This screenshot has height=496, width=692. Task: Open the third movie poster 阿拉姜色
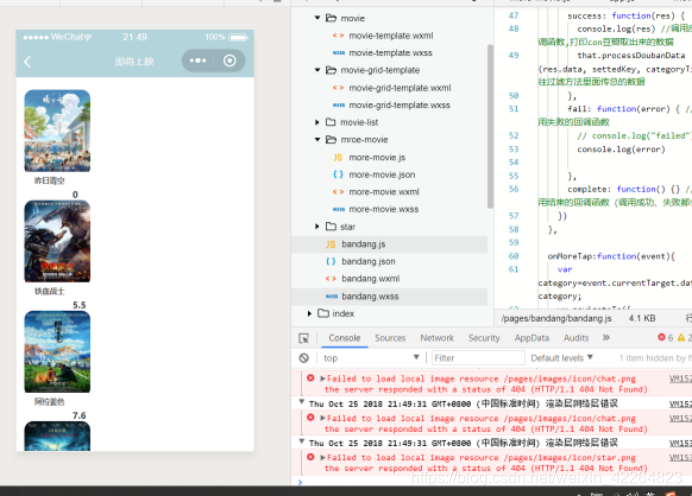click(57, 352)
